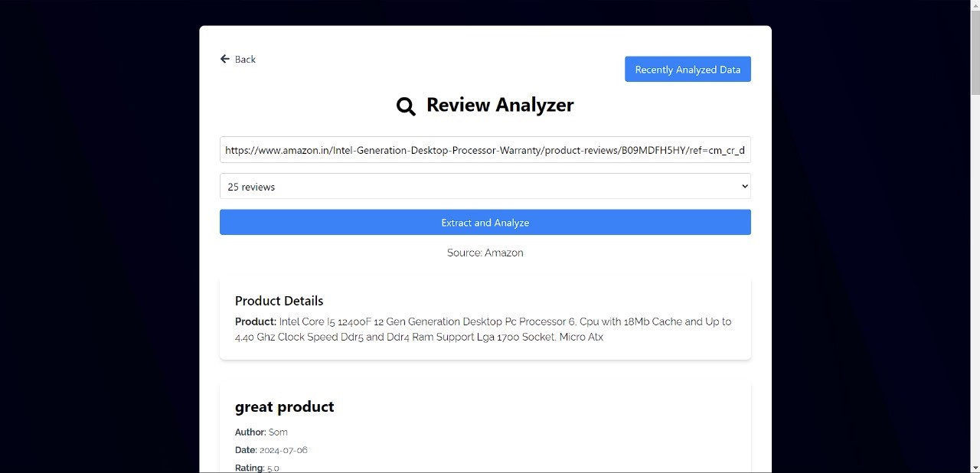Click the Author: Som line
The image size is (980, 473).
261,432
